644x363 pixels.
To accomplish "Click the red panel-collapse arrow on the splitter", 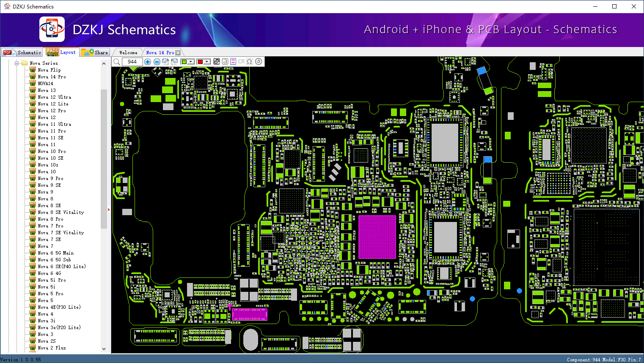I will coord(109,209).
